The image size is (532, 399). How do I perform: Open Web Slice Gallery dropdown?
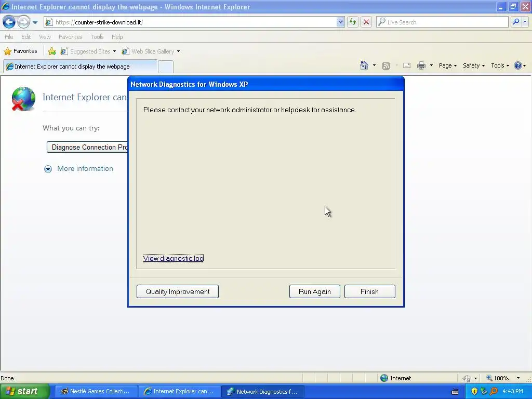coord(151,51)
